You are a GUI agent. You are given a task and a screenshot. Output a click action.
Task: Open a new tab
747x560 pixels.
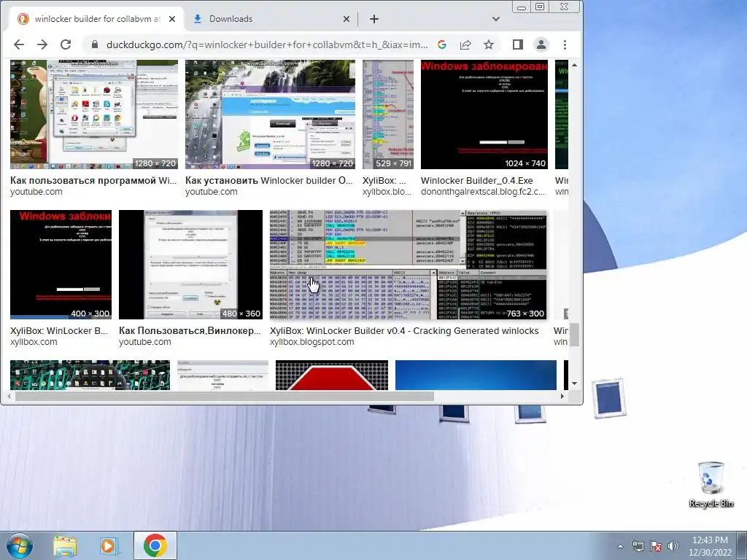pyautogui.click(x=374, y=19)
